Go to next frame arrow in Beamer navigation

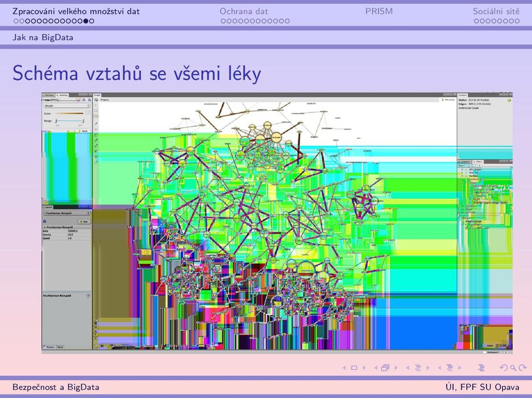tap(396, 368)
